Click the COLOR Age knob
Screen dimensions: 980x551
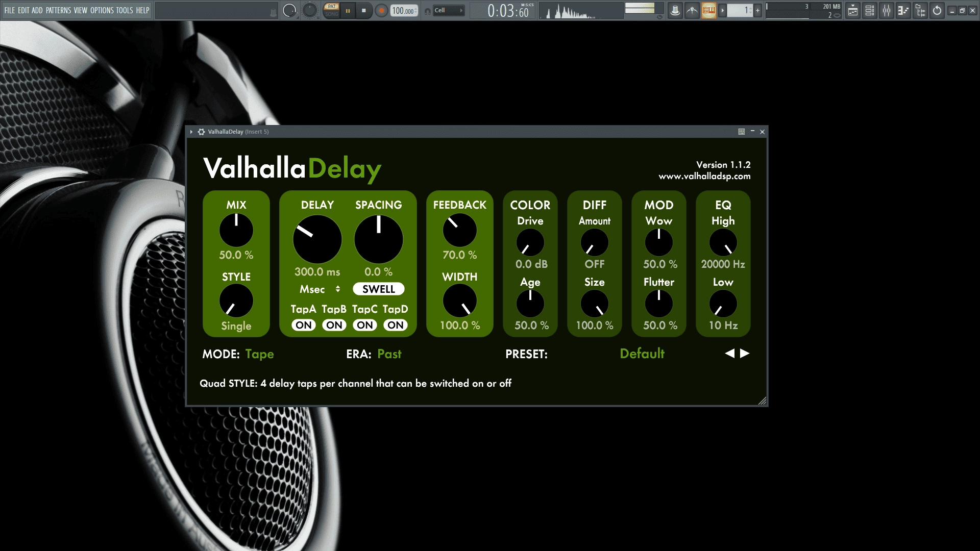point(530,304)
